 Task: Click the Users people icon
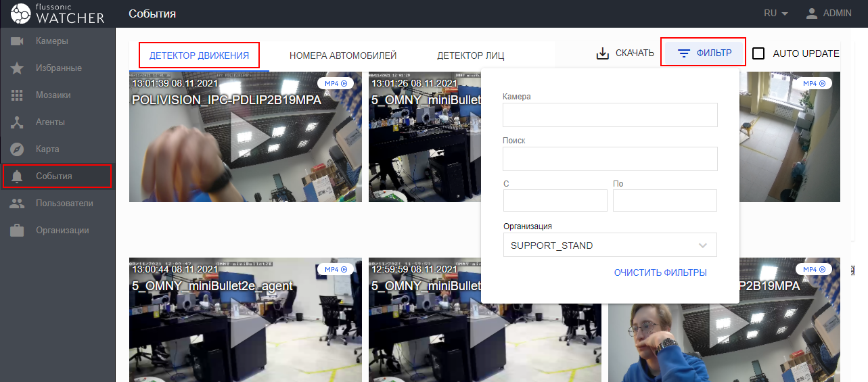(18, 204)
